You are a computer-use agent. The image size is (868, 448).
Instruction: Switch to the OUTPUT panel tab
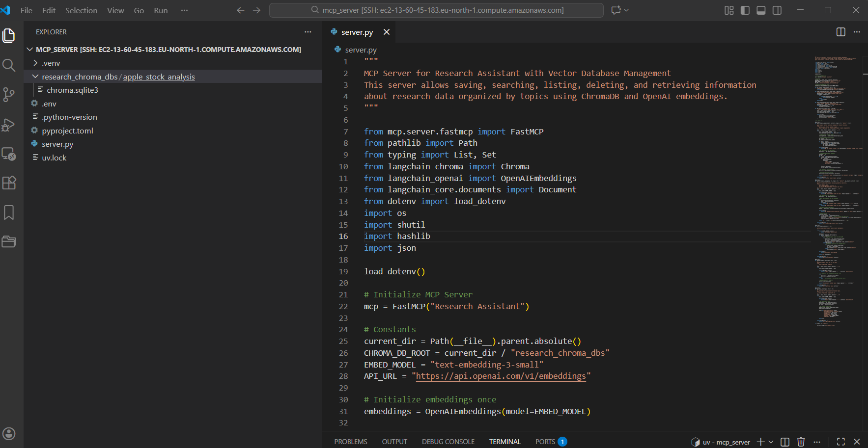(394, 442)
